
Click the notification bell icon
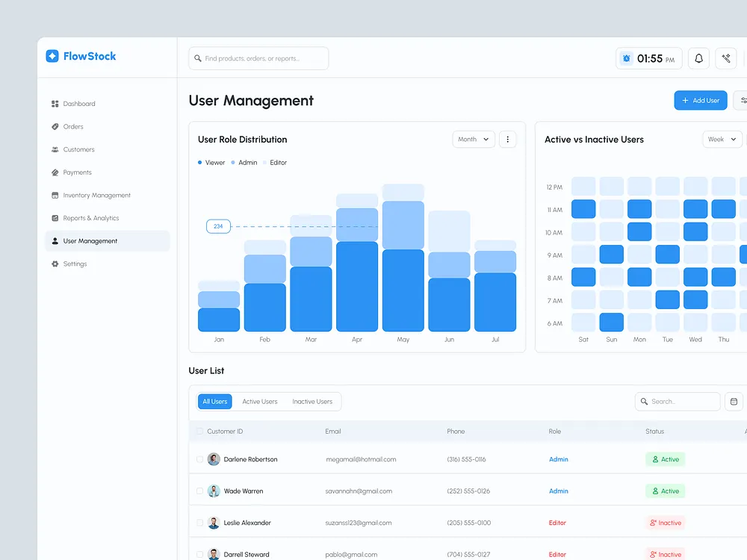click(698, 57)
